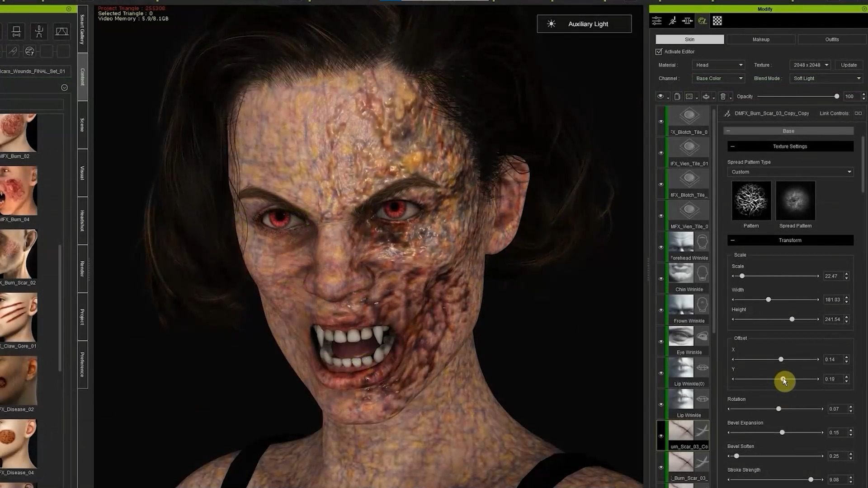Open the Smart Gallery side tab
868x488 pixels.
pos(82,29)
